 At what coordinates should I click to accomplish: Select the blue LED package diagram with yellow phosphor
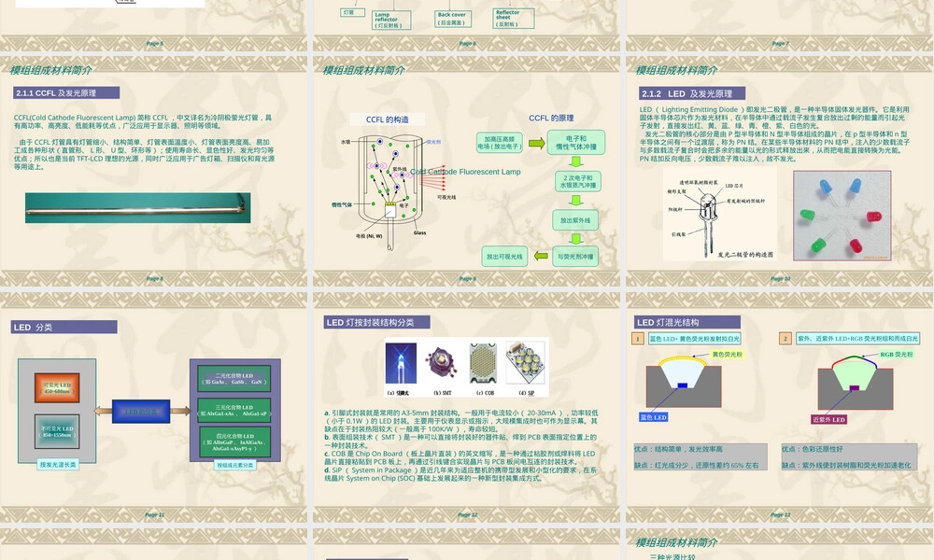[684, 382]
